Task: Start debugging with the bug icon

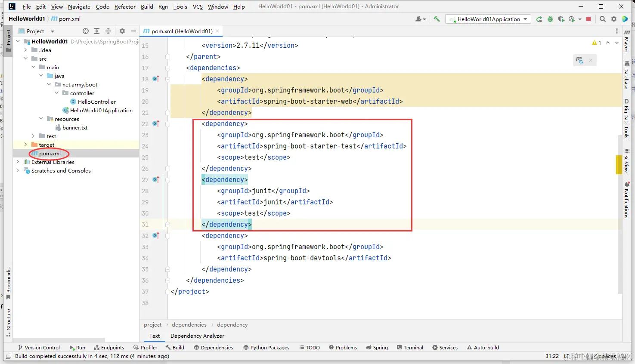Action: pos(550,19)
